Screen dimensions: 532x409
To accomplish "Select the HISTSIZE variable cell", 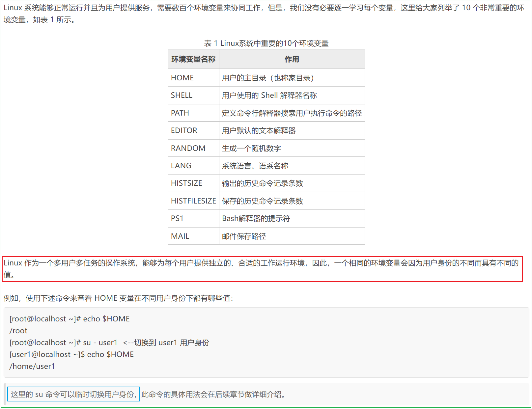I will click(193, 183).
